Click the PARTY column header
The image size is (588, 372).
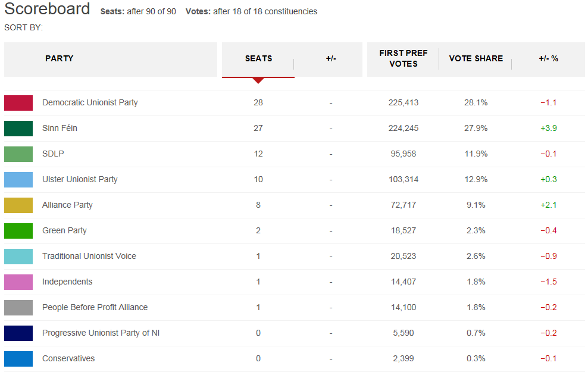click(60, 59)
